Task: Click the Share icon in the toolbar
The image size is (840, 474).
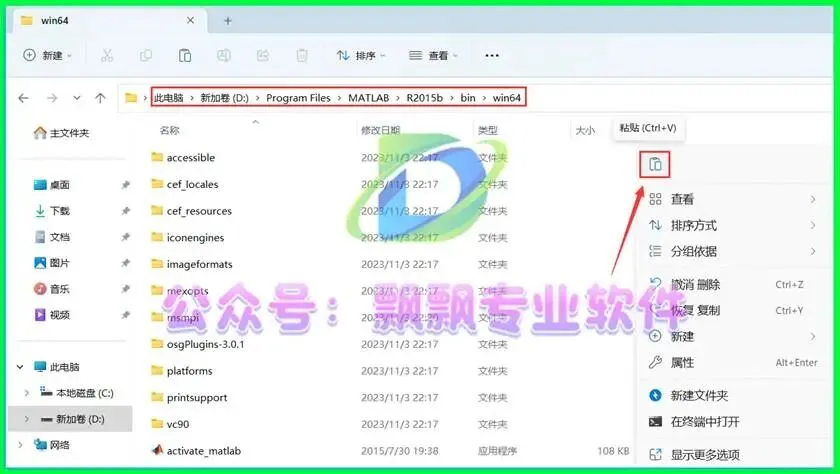Action: coord(262,55)
